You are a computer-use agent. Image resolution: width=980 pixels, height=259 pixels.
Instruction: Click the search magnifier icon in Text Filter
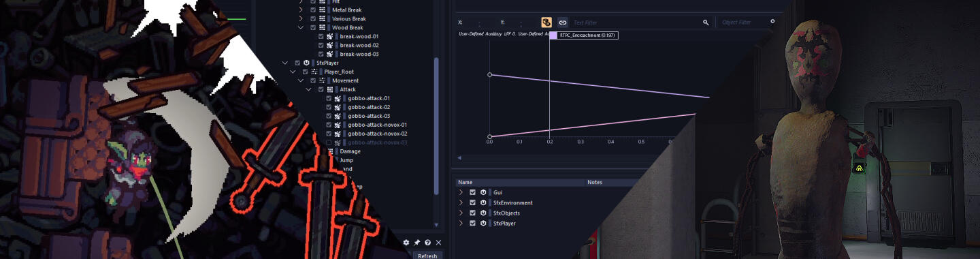(x=706, y=22)
